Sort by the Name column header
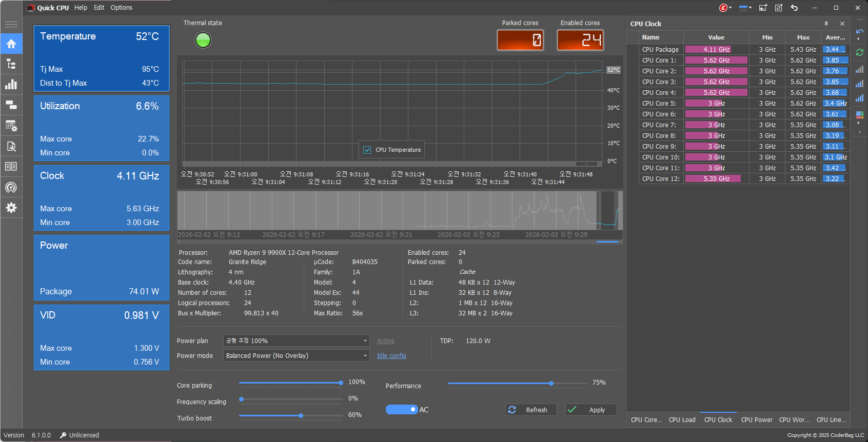 661,37
